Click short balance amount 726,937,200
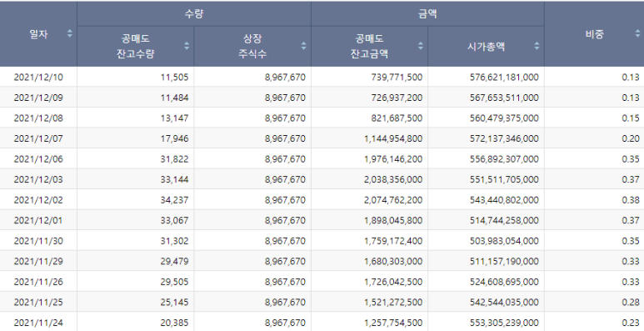 coord(397,98)
